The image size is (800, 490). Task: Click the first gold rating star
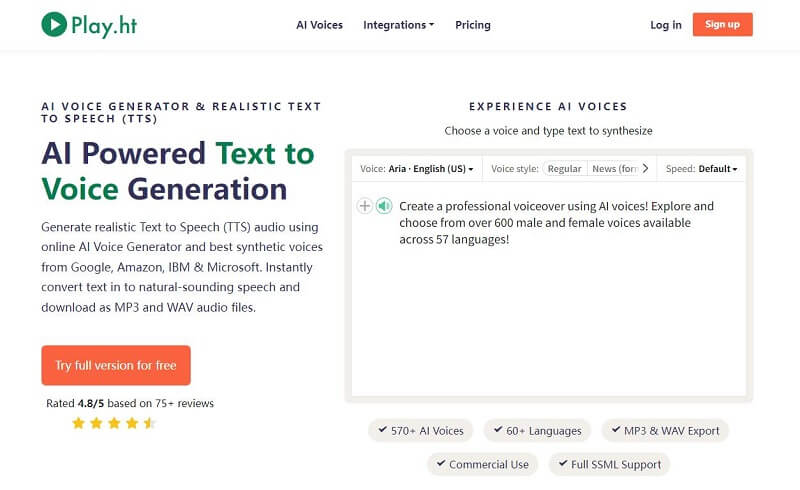[78, 423]
